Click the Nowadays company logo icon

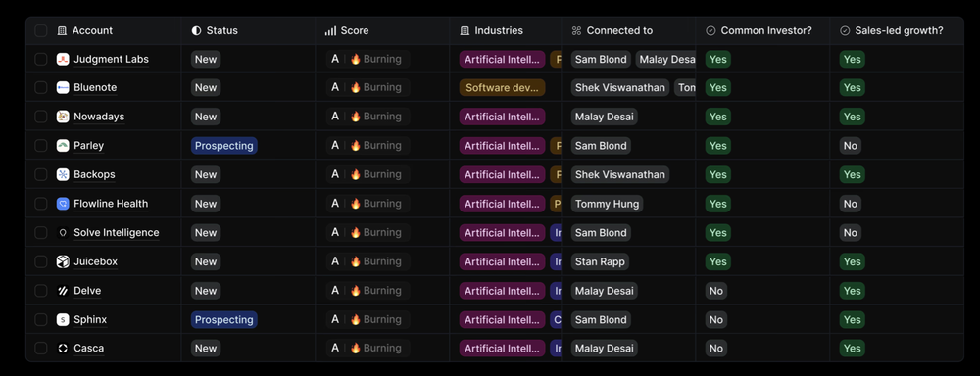(63, 117)
